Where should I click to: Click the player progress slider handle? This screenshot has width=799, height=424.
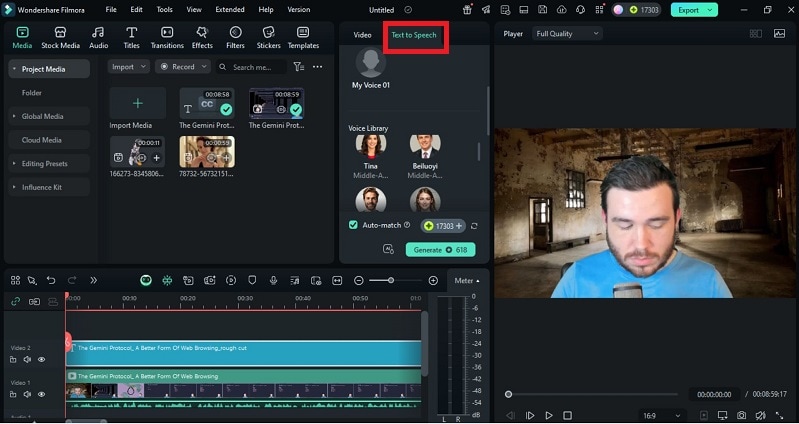508,394
